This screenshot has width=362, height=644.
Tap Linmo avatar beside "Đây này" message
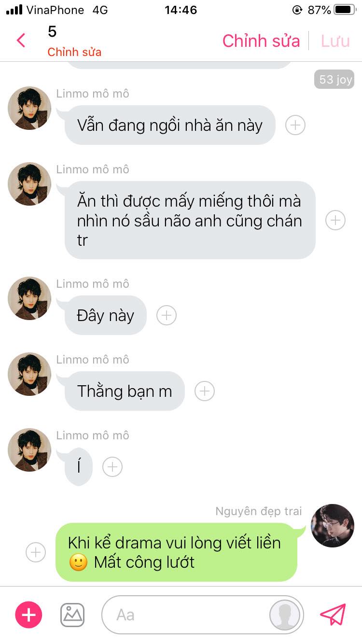(x=29, y=298)
